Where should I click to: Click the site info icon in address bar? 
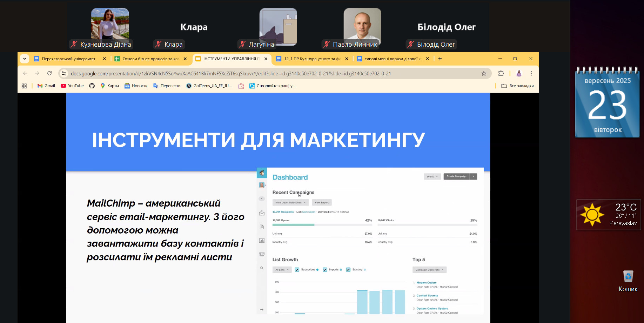[64, 73]
